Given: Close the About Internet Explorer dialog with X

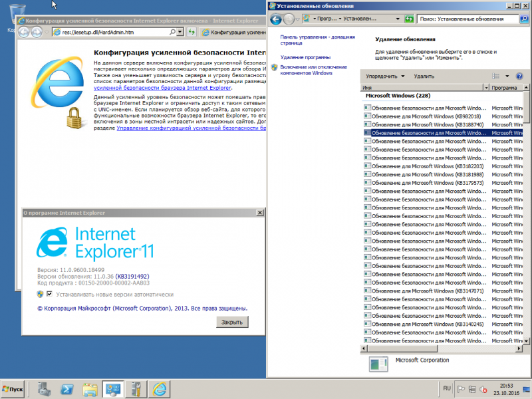Looking at the screenshot, I should click(x=260, y=213).
